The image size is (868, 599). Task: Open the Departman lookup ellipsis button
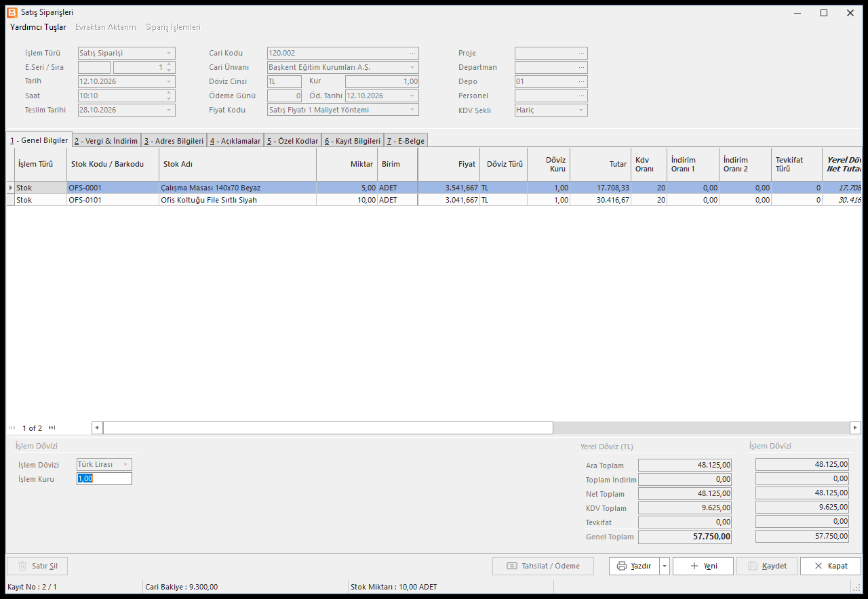coord(581,67)
